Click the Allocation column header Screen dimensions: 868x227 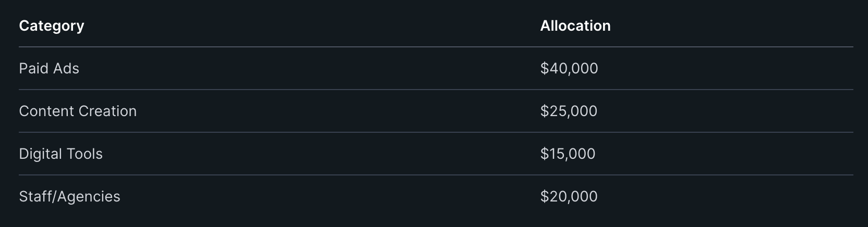coord(575,26)
